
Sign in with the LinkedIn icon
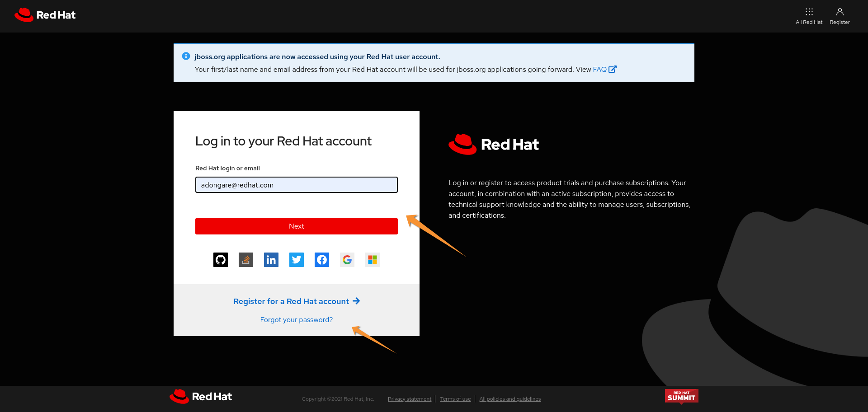click(x=271, y=260)
